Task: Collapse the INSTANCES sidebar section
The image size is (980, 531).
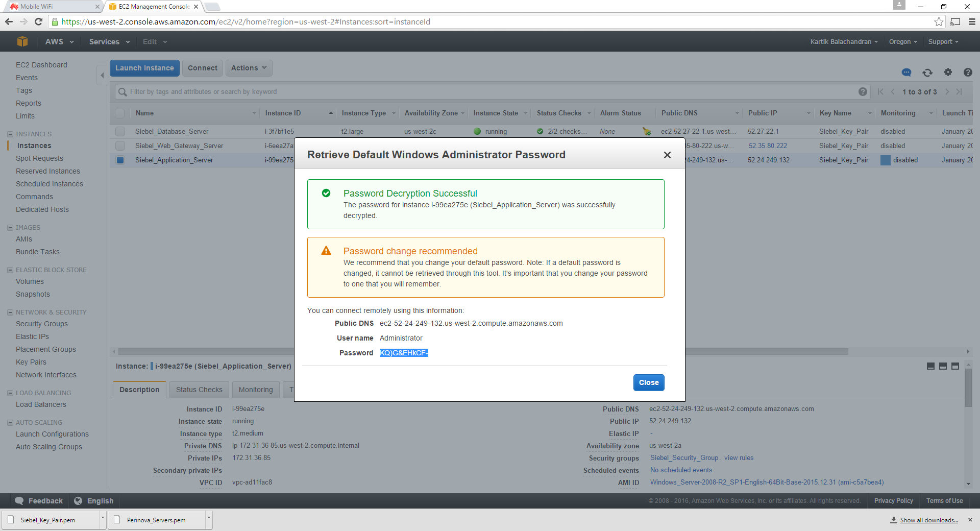Action: 10,134
